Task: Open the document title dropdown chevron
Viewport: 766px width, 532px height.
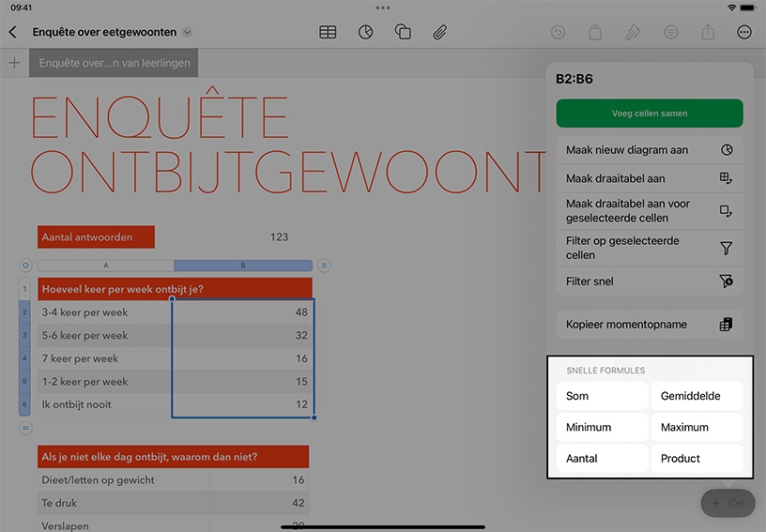Action: (187, 32)
